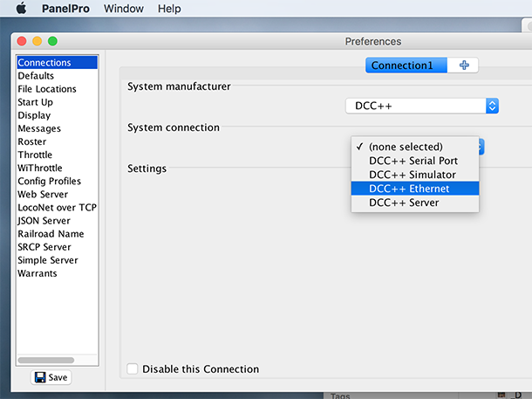Select Connections in the preferences list
532x399 pixels.
57,63
